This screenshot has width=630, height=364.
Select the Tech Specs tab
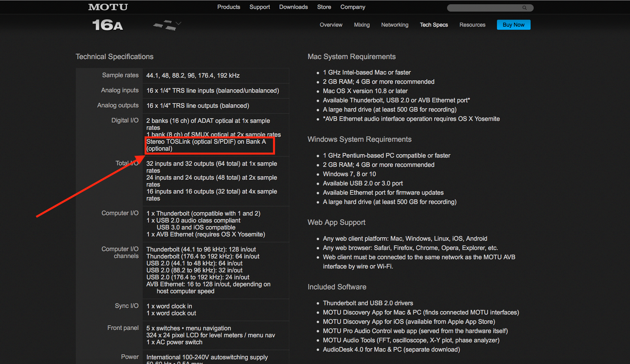[x=434, y=25]
